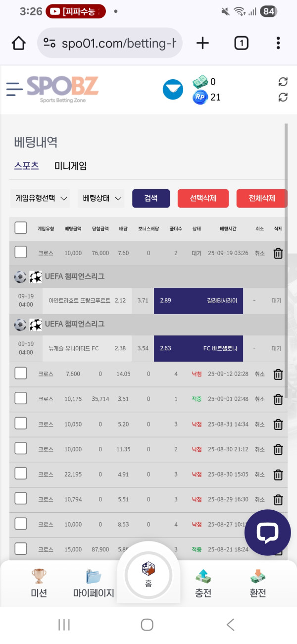Check the box for the 7,600 bet row
297x644 pixels.
pos(21,374)
